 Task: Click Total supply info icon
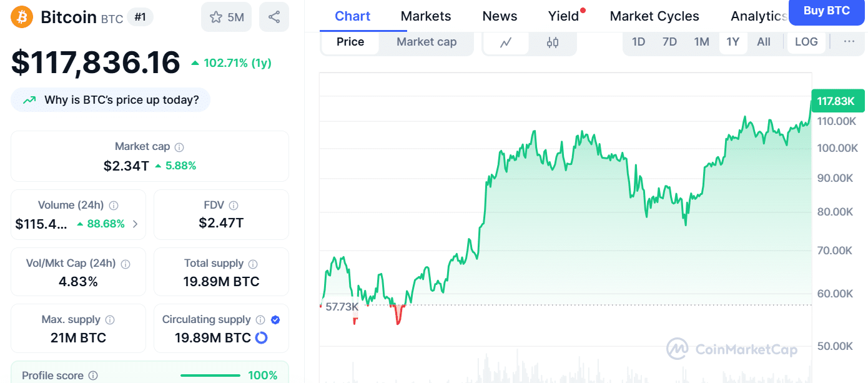tap(254, 264)
